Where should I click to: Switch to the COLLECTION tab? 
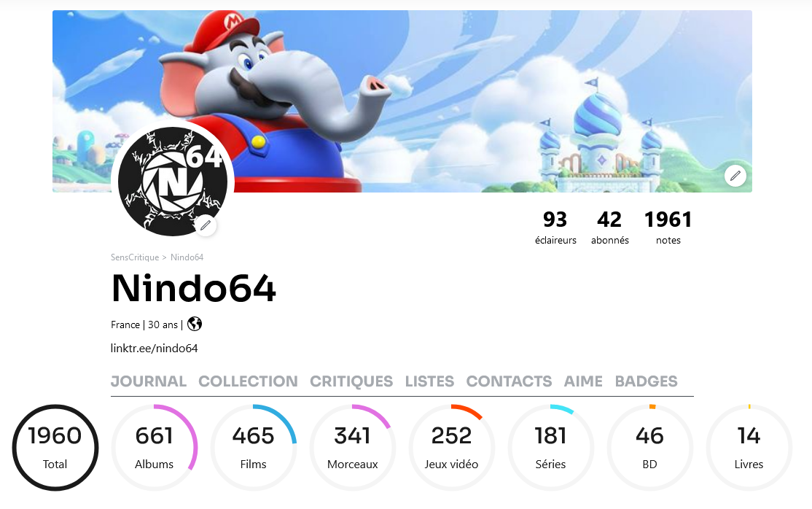coord(248,381)
